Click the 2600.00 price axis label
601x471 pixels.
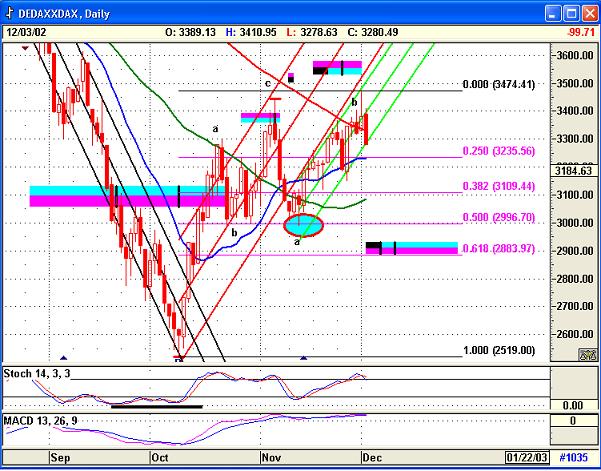[x=576, y=334]
